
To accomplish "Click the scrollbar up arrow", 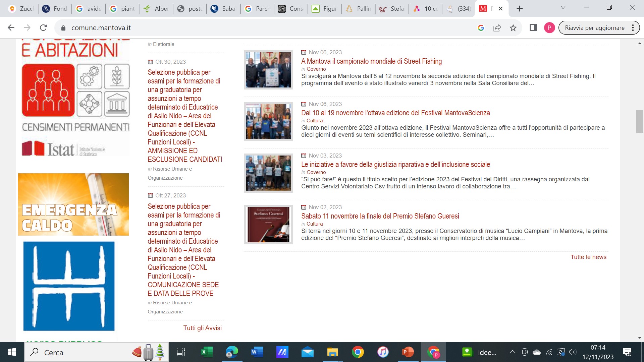I will coord(640,43).
